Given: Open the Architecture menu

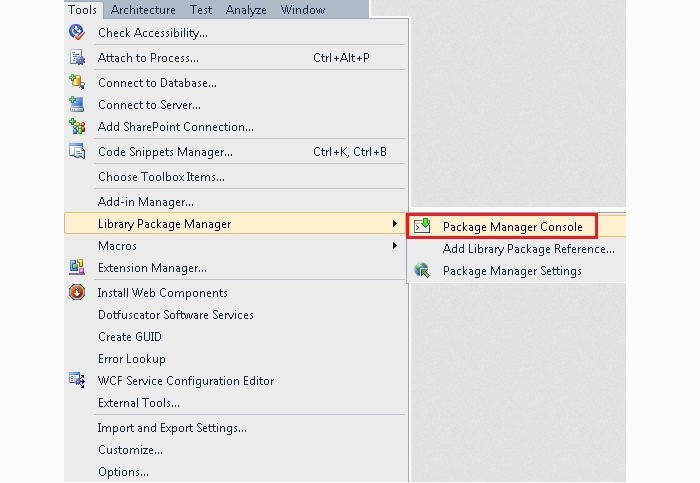Looking at the screenshot, I should (143, 9).
